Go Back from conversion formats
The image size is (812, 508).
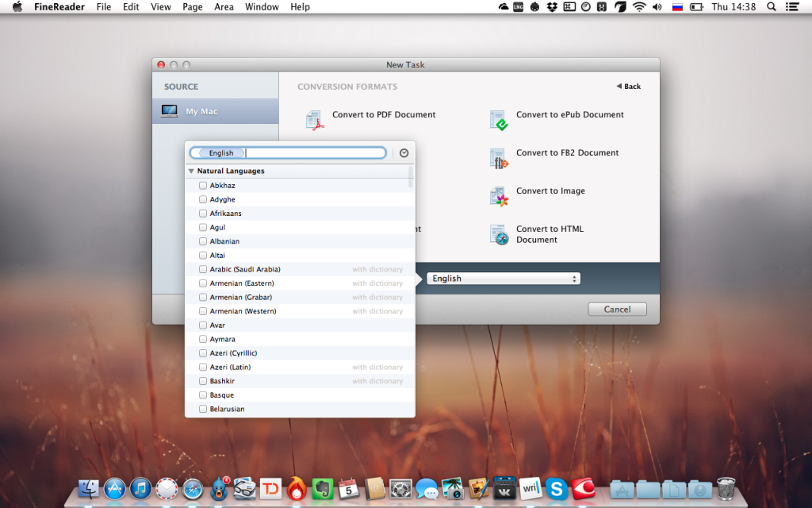[628, 87]
